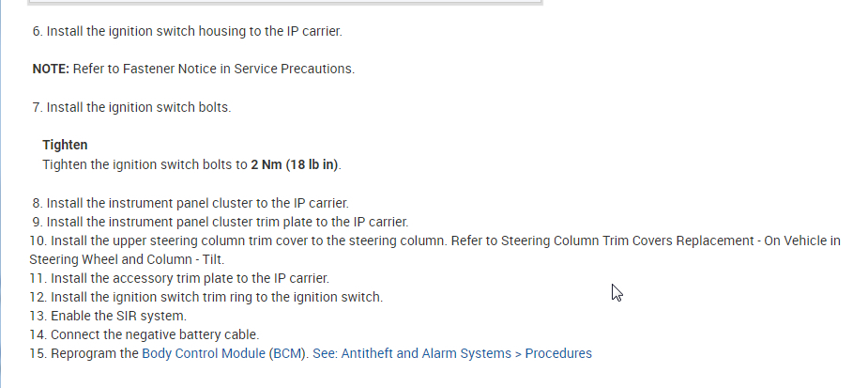Viewport: 868px width, 388px height.
Task: Click the bold Tighten heading
Action: click(65, 146)
